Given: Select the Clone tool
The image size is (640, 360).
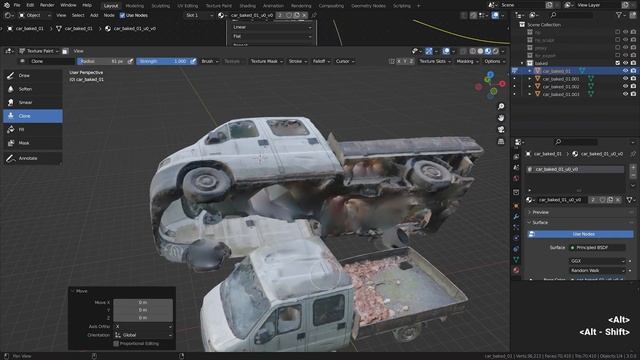Looking at the screenshot, I should tap(33, 116).
